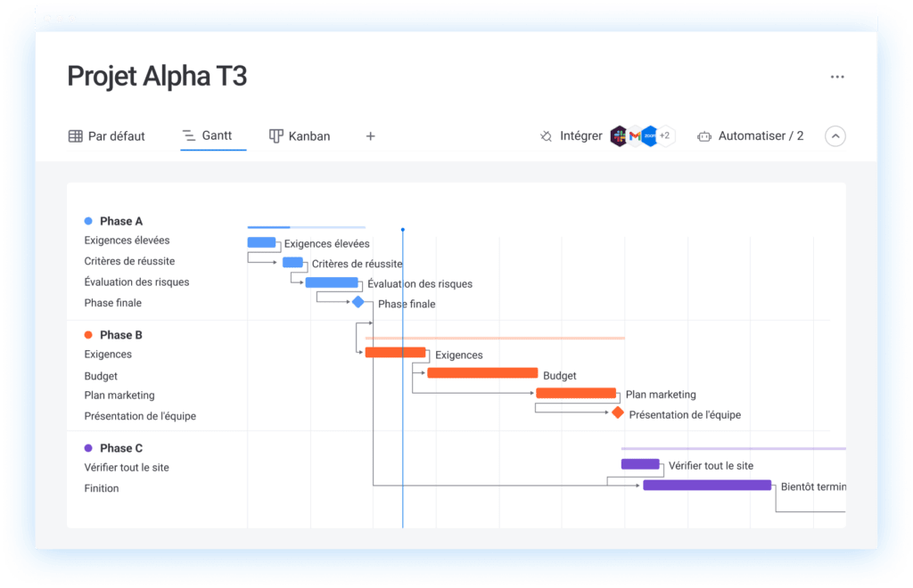The width and height of the screenshot is (913, 588).
Task: Select Phase finale in the left task list
Action: tap(113, 303)
